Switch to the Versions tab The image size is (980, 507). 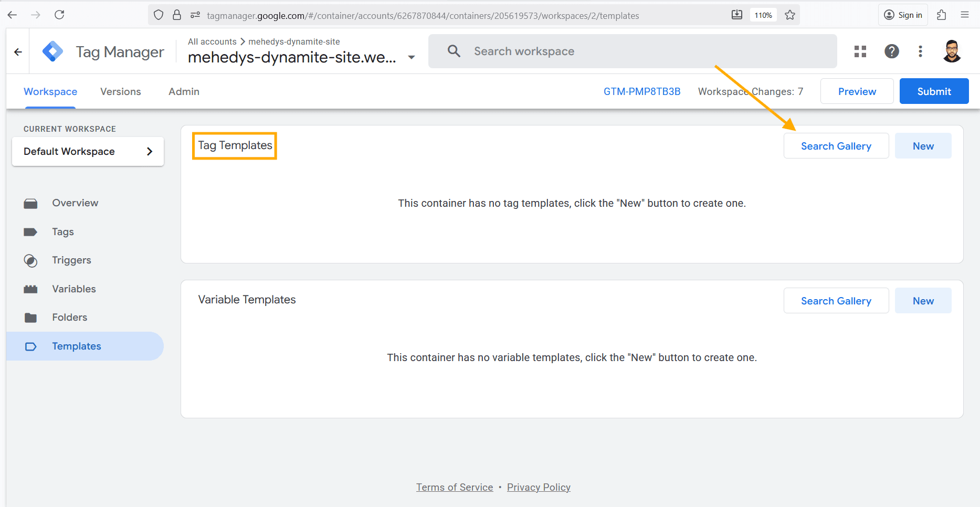[121, 91]
